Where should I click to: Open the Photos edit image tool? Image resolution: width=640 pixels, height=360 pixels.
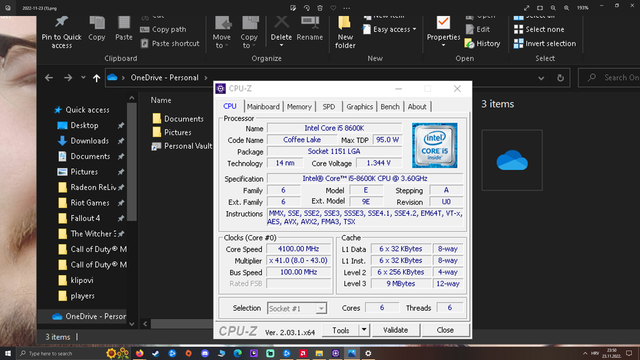(293, 8)
